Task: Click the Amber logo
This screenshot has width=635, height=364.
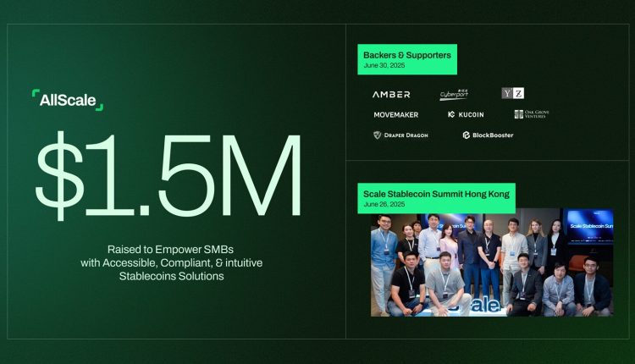Action: coord(391,94)
